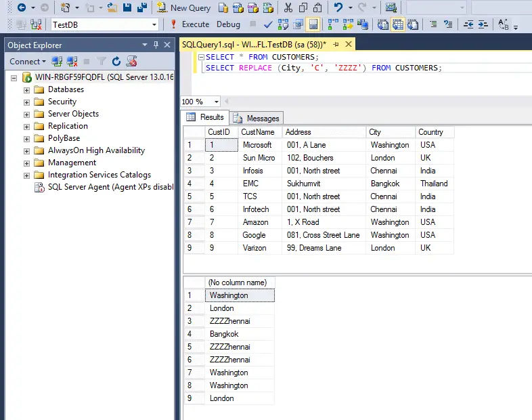
Task: Expand the Server Objects folder
Action: coord(26,114)
